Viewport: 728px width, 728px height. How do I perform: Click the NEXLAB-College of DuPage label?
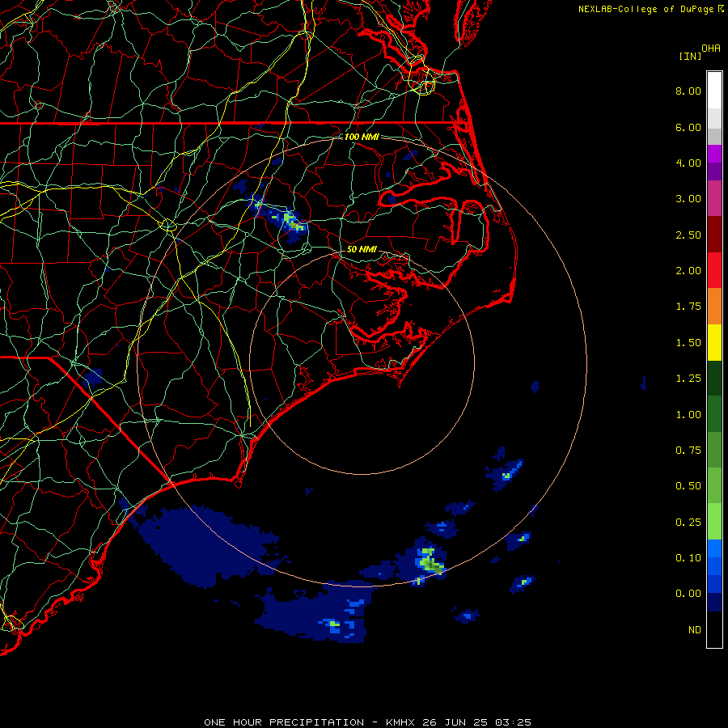pos(645,9)
